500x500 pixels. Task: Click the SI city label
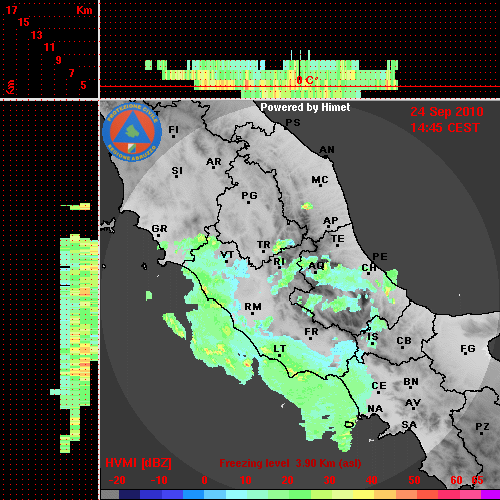pyautogui.click(x=177, y=171)
